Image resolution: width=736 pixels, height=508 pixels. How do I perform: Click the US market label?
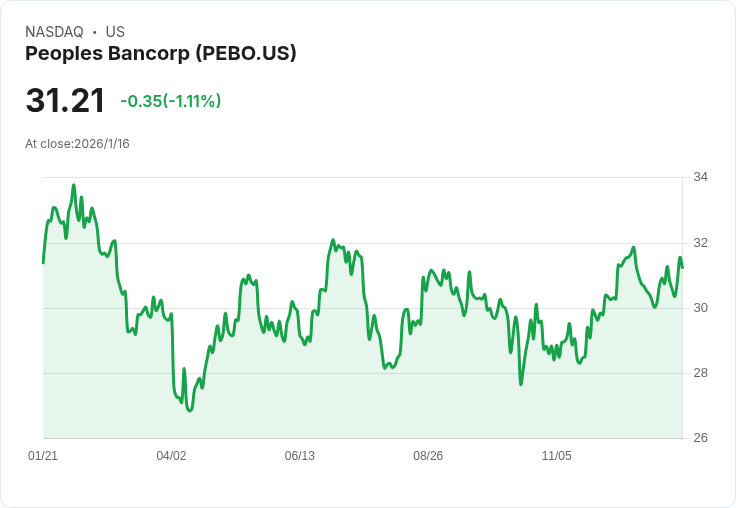tap(115, 32)
